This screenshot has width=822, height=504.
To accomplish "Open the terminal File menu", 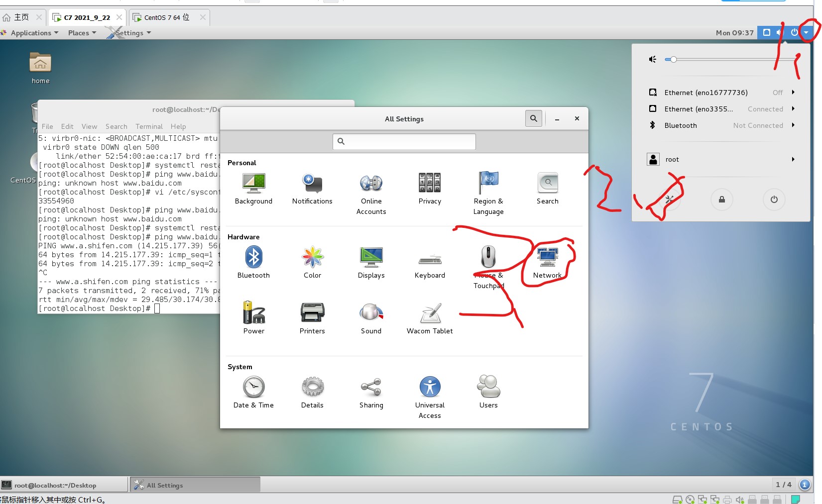I will 47,126.
